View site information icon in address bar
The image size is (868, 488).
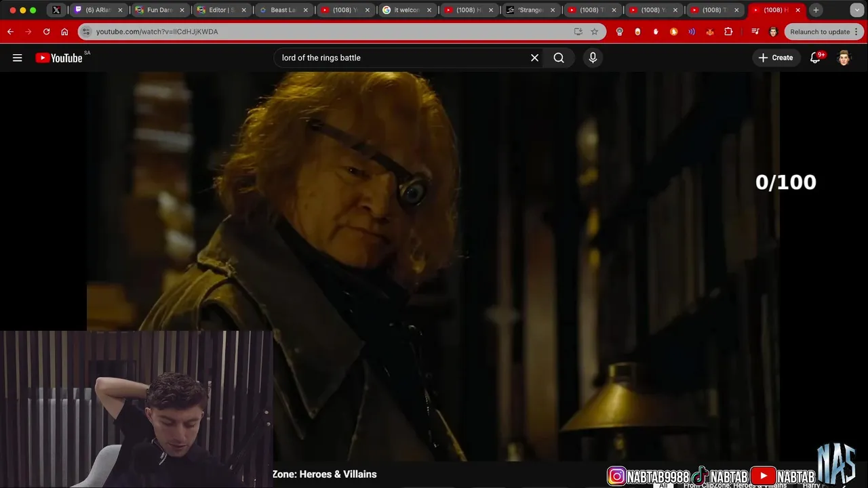coord(85,32)
